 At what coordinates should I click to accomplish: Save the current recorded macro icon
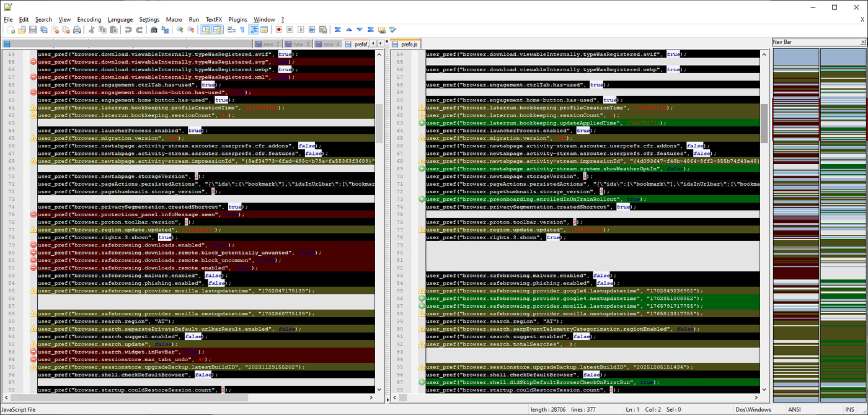323,30
